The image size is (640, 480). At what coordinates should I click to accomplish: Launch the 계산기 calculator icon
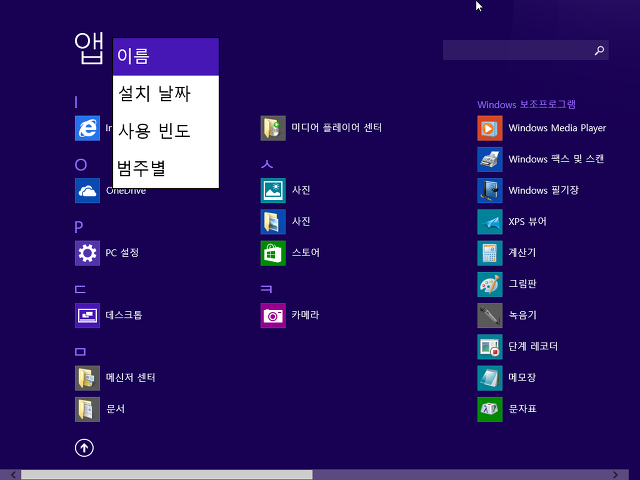tap(490, 253)
